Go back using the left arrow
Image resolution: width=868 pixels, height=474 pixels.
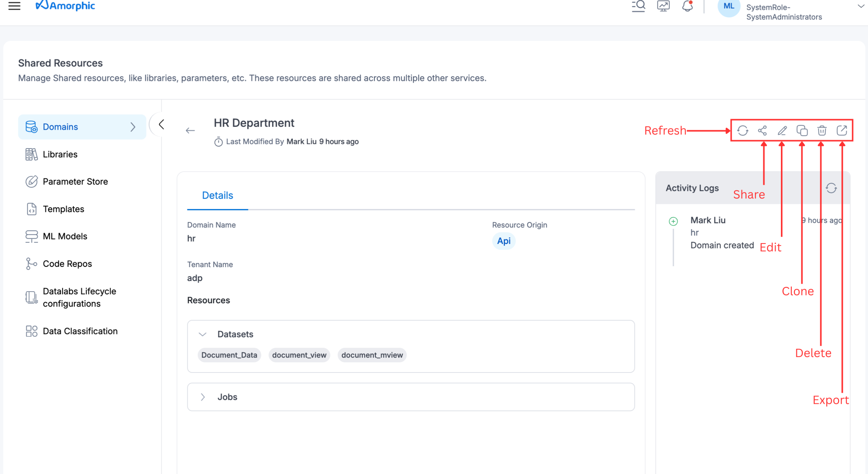coord(190,131)
